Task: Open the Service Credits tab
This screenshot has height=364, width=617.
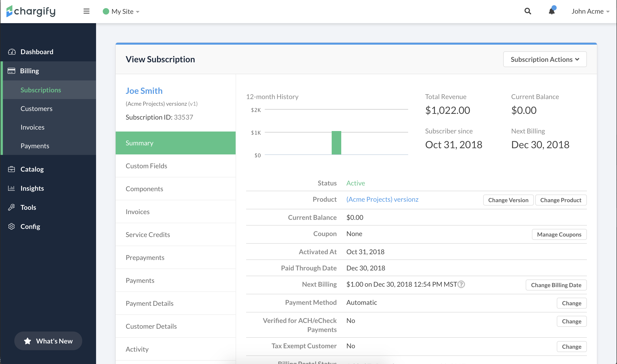Action: point(148,234)
